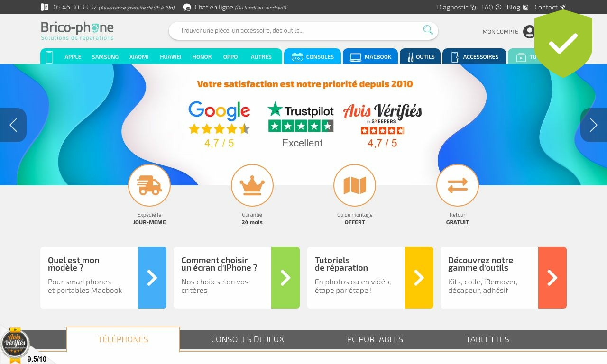Switch to the Consoles de jeux tab
The height and width of the screenshot is (364, 607).
pos(248,339)
